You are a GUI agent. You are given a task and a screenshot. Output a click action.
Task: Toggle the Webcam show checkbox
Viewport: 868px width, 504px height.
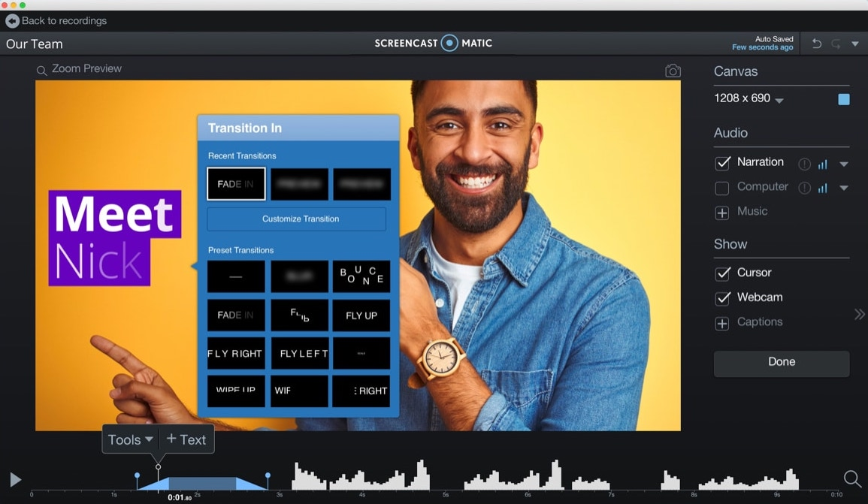click(722, 298)
